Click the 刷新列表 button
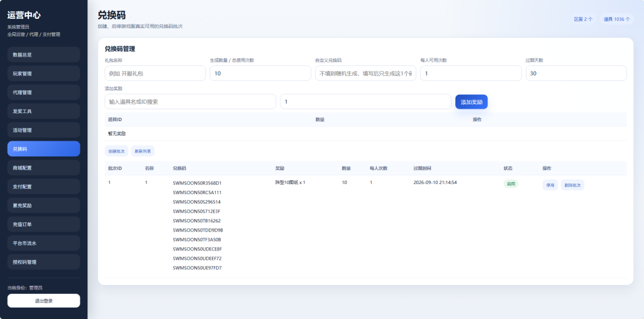The width and height of the screenshot is (644, 319). 143,151
